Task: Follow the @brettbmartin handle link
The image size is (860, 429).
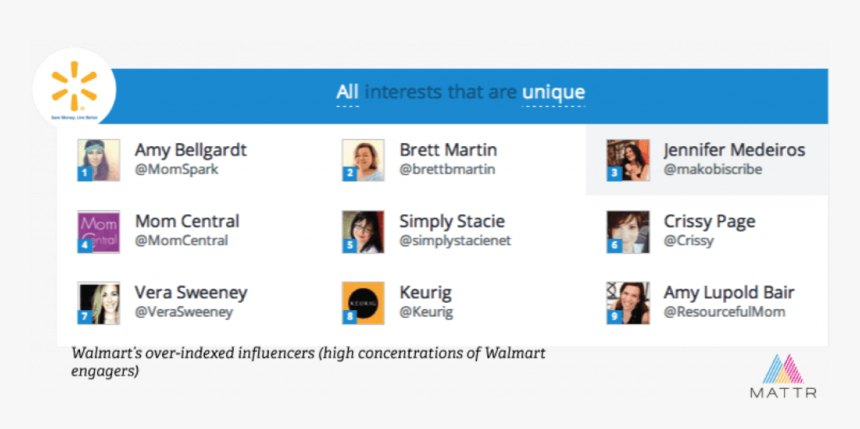Action: [x=447, y=170]
